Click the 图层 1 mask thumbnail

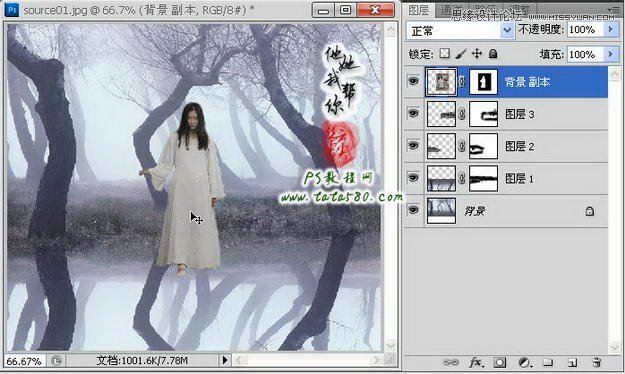[x=483, y=178]
